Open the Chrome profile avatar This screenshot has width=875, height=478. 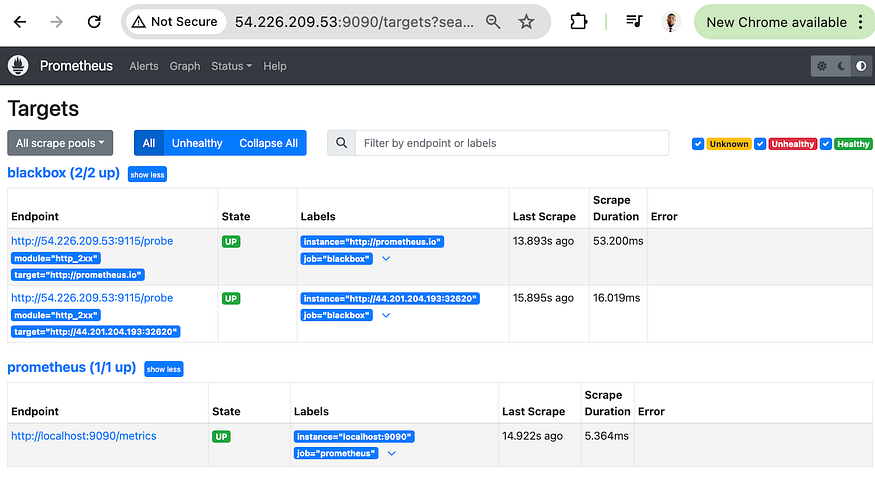pyautogui.click(x=671, y=22)
